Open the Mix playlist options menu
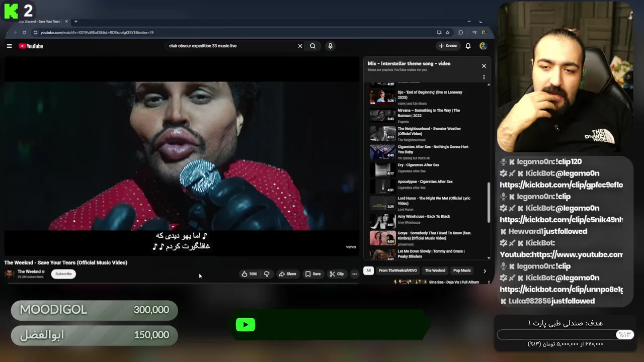The height and width of the screenshot is (362, 644). (x=484, y=77)
